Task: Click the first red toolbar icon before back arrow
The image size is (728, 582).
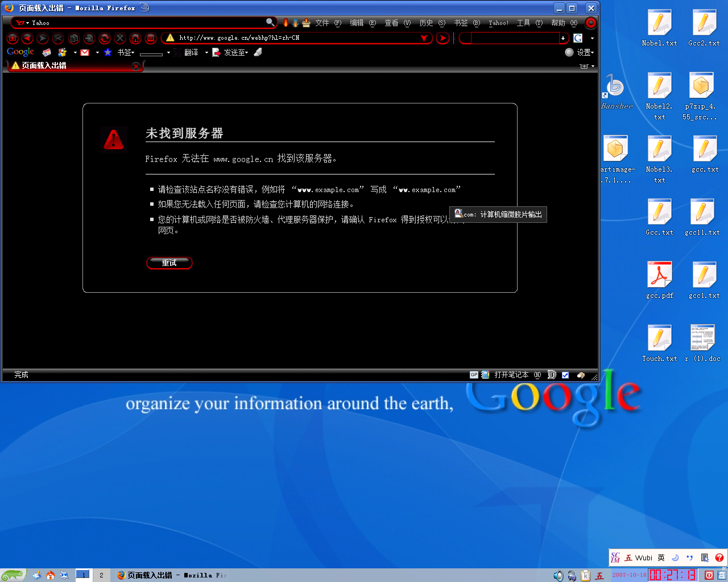Action: pos(12,38)
